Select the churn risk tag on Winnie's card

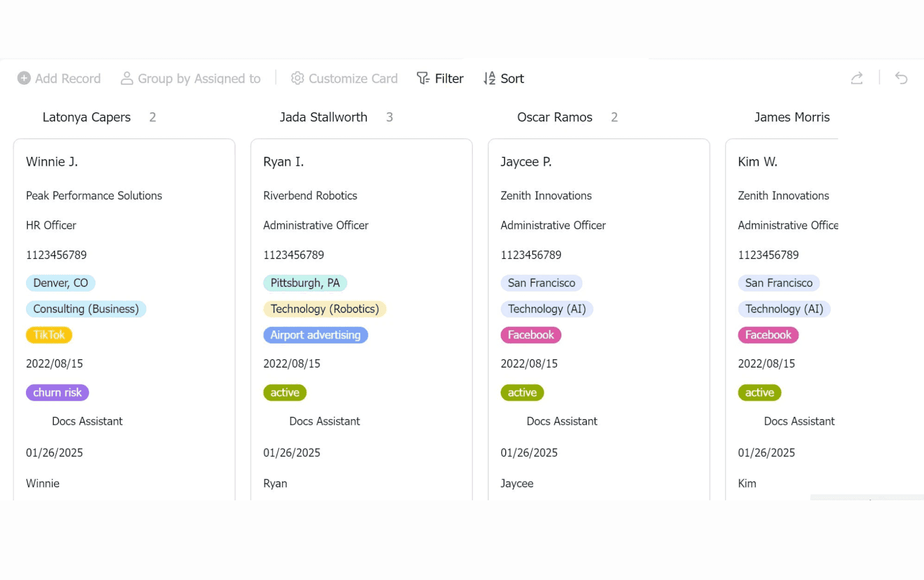click(x=57, y=392)
